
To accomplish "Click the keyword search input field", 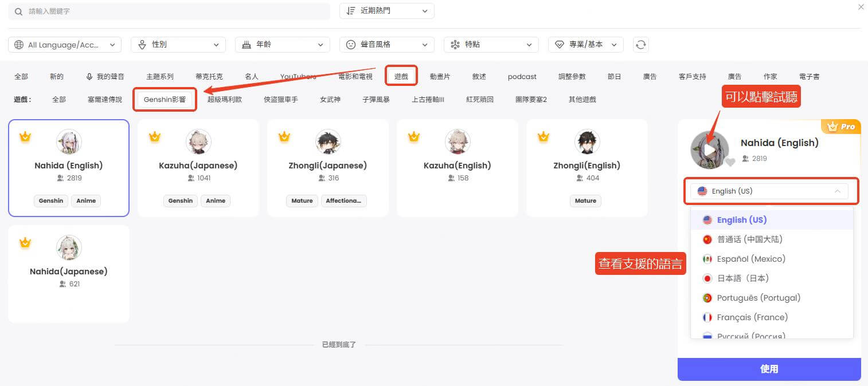I will coord(169,11).
